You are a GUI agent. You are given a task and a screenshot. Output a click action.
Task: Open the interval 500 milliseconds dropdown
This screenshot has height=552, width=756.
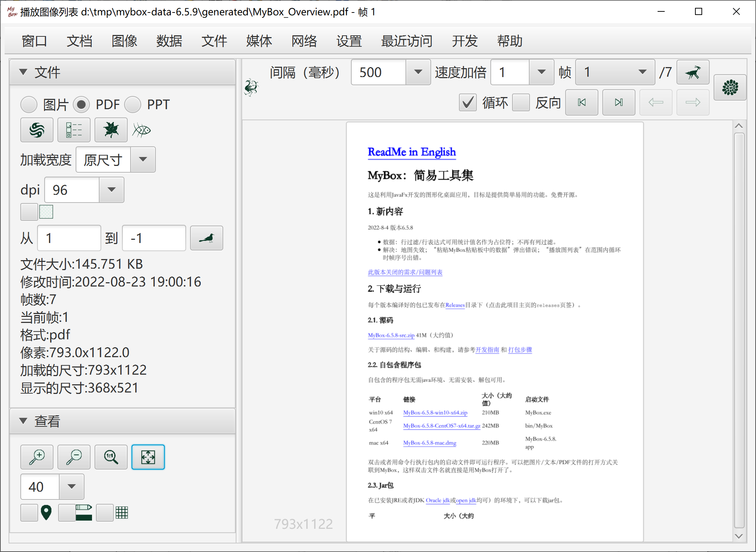418,72
